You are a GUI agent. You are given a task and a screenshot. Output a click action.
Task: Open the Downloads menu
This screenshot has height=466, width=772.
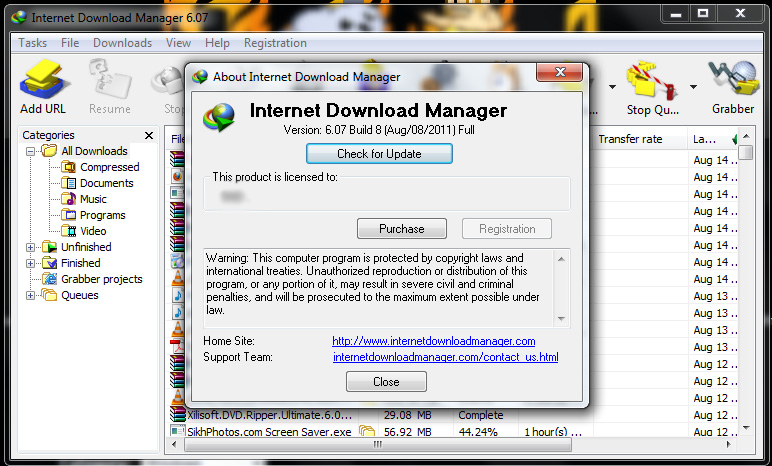coord(123,43)
